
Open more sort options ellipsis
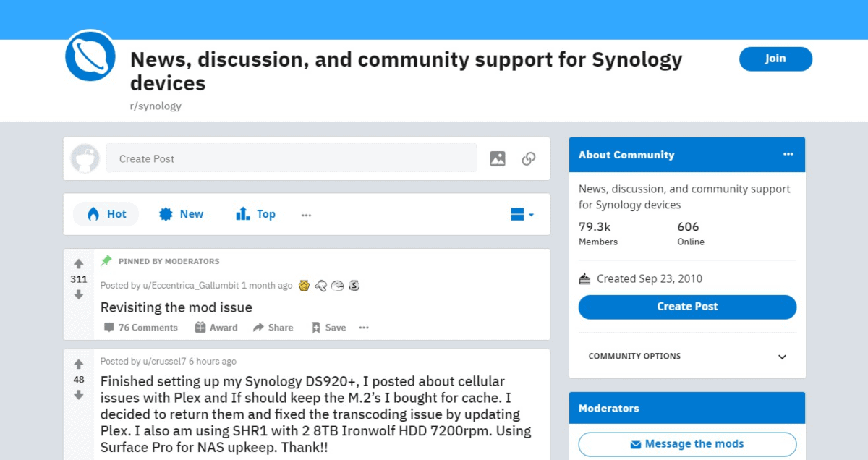pos(306,215)
